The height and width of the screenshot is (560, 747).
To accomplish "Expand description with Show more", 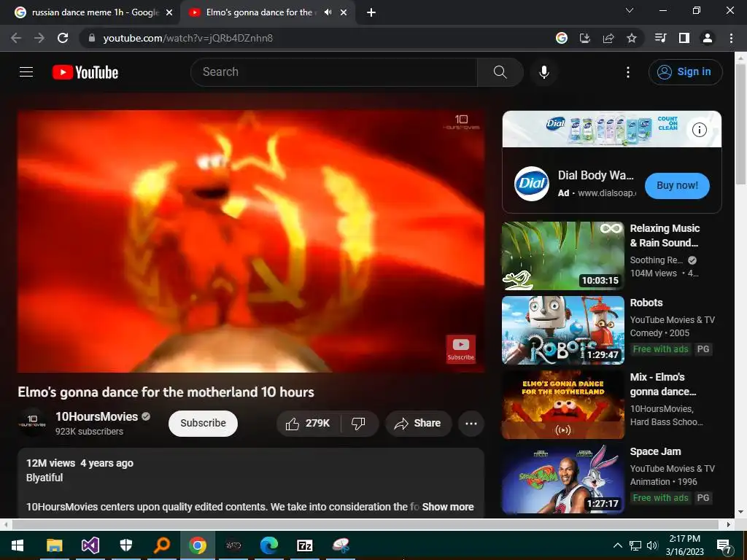I will tap(448, 507).
